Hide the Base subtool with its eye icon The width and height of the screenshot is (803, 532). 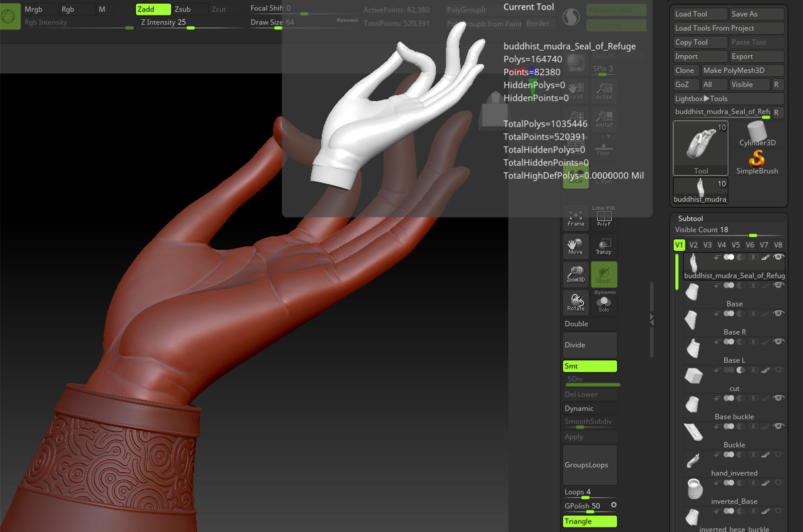click(778, 285)
